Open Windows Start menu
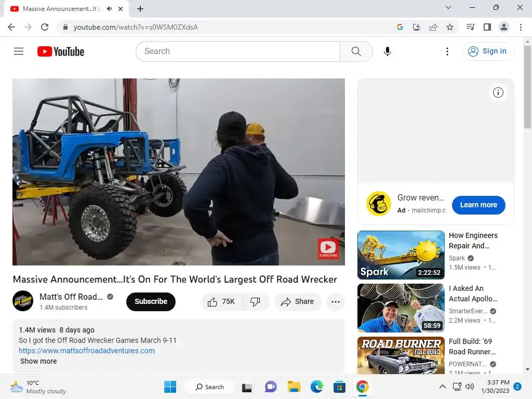This screenshot has height=399, width=532. point(170,387)
